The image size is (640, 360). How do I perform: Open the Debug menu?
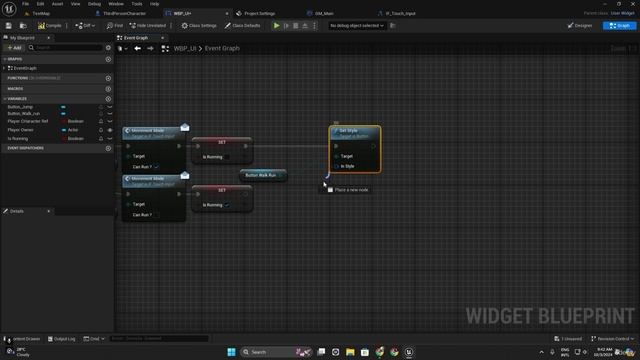(x=94, y=4)
